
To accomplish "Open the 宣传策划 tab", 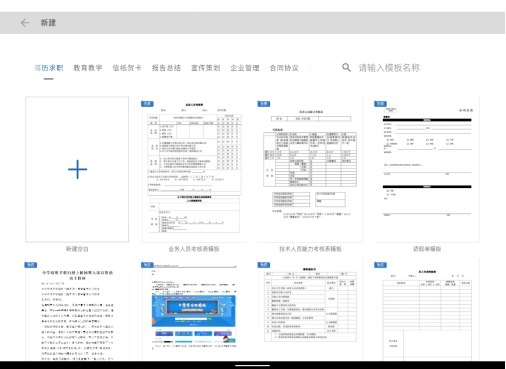I will (206, 68).
